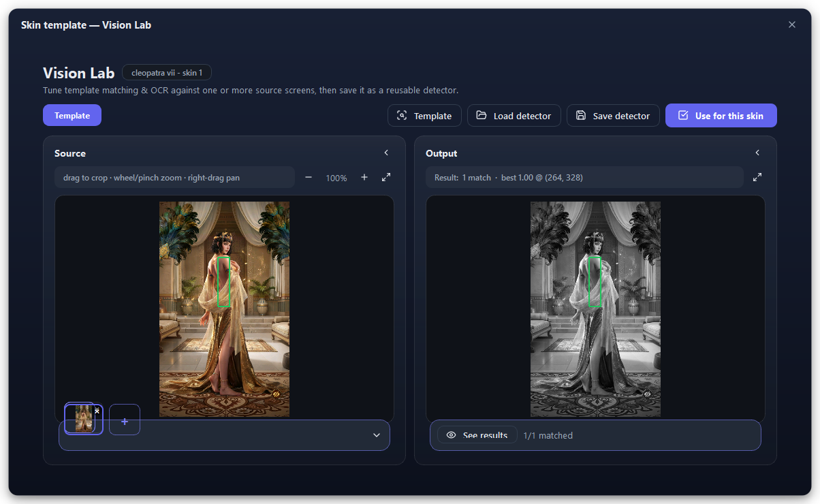Click the outlined Template button with scan icon
Viewport: 820px width, 504px height.
[424, 116]
